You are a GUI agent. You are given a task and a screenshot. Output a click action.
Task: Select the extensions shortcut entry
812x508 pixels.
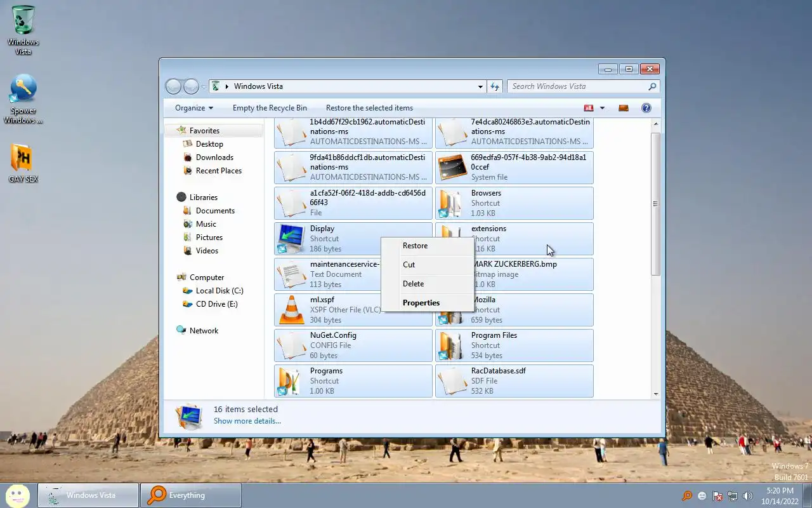[x=514, y=239]
